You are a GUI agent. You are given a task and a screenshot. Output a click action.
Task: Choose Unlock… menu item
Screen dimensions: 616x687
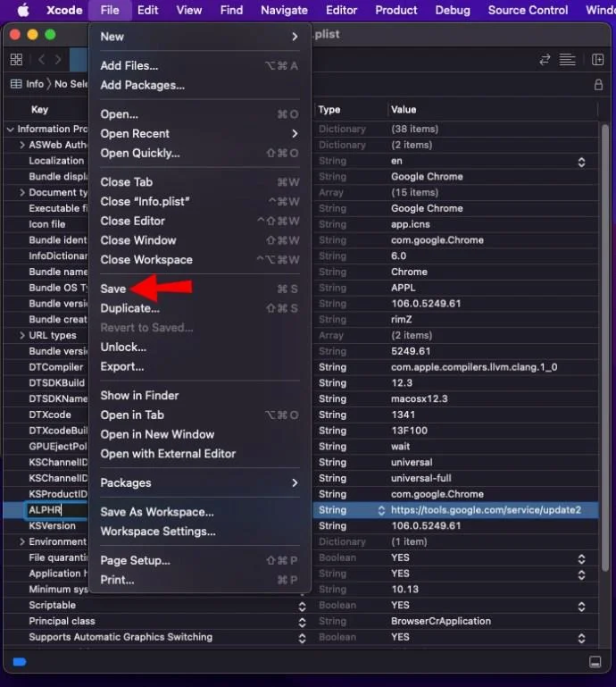click(200, 347)
